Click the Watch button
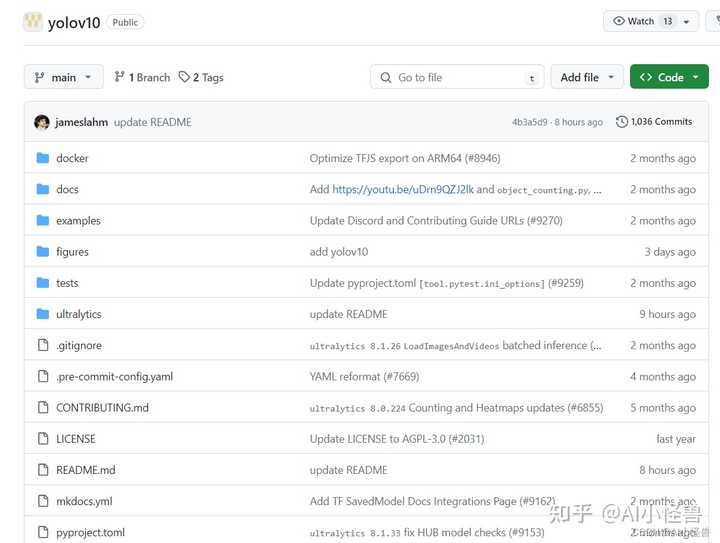Viewport: 720px width, 543px height. click(634, 21)
